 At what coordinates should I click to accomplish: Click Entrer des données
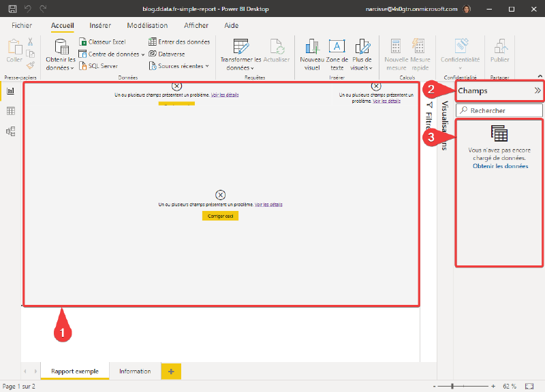click(179, 42)
